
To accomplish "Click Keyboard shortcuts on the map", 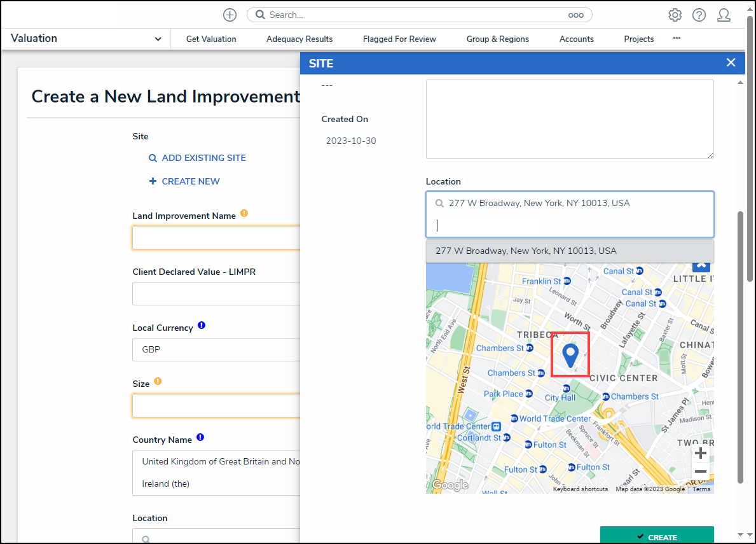I will 581,489.
